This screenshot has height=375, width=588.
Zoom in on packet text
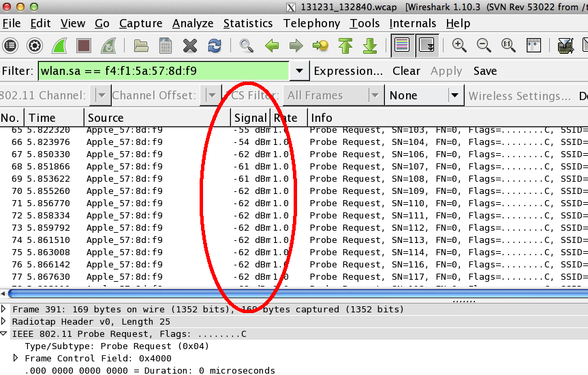pos(459,46)
